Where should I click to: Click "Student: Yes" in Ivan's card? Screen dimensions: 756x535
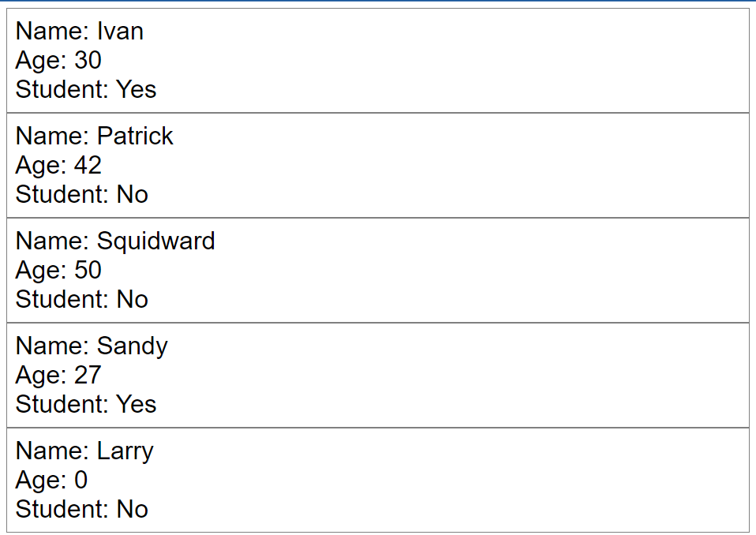coord(86,89)
